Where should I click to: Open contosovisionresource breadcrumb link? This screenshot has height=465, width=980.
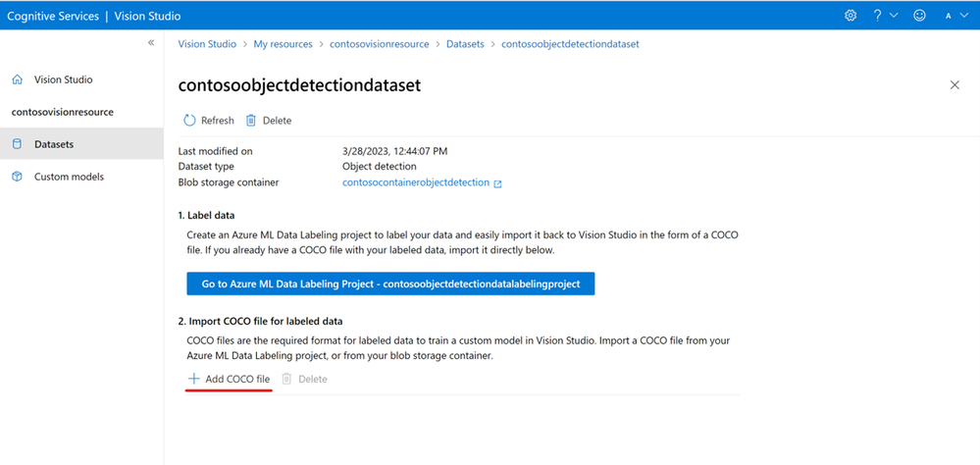click(380, 44)
